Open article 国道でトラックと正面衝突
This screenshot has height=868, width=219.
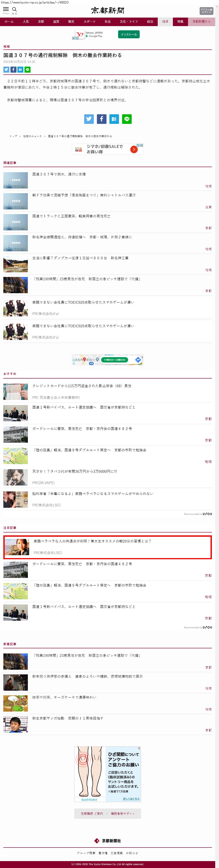tap(72, 216)
